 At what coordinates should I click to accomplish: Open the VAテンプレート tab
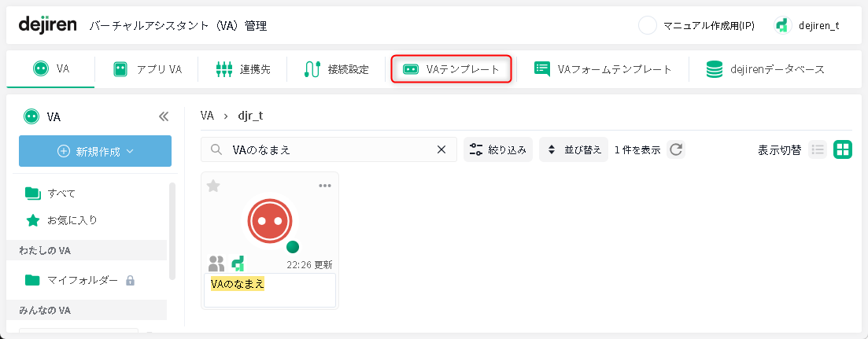[452, 69]
